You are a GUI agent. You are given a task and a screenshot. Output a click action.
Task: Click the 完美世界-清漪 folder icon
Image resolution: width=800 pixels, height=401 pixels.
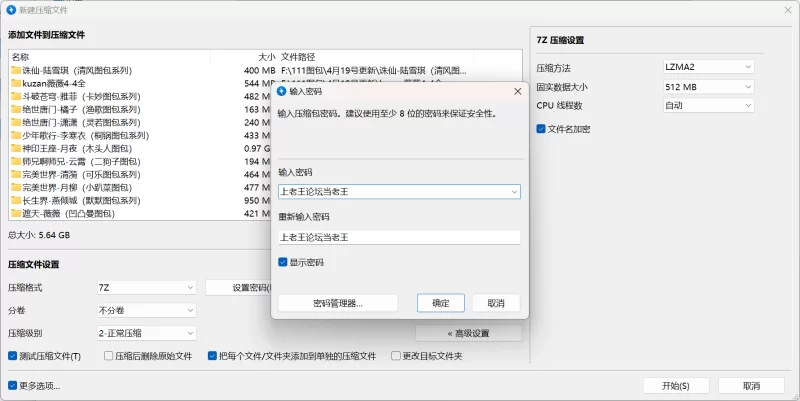point(16,174)
